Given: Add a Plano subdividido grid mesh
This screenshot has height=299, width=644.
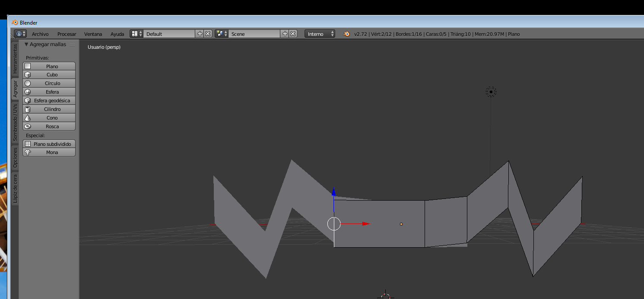Looking at the screenshot, I should [49, 144].
